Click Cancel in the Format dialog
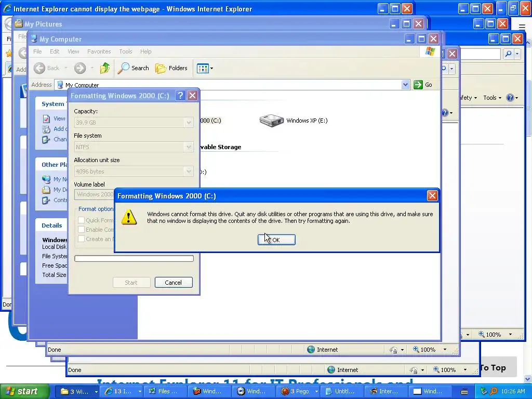The image size is (532, 399). pos(174,282)
